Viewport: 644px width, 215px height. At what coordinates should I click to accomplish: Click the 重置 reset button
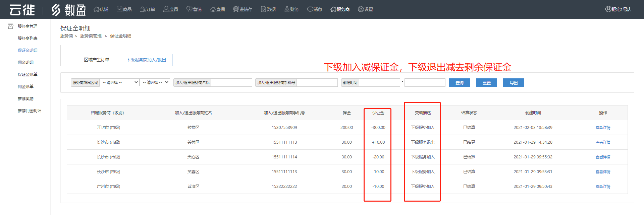click(x=486, y=83)
